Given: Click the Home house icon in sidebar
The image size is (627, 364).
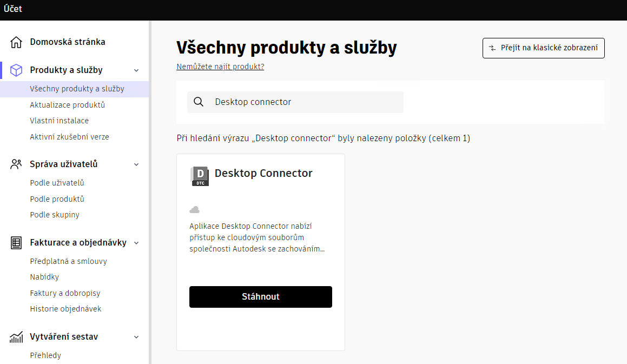Looking at the screenshot, I should 16,42.
